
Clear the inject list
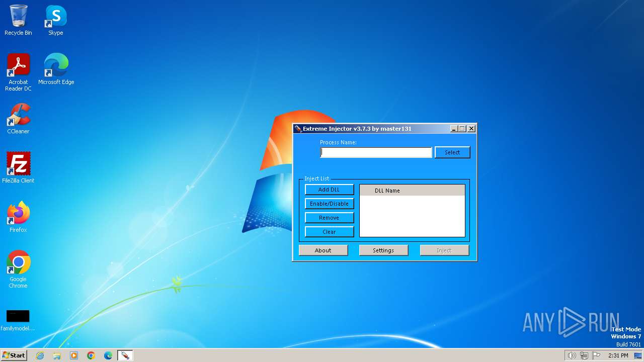pyautogui.click(x=329, y=232)
